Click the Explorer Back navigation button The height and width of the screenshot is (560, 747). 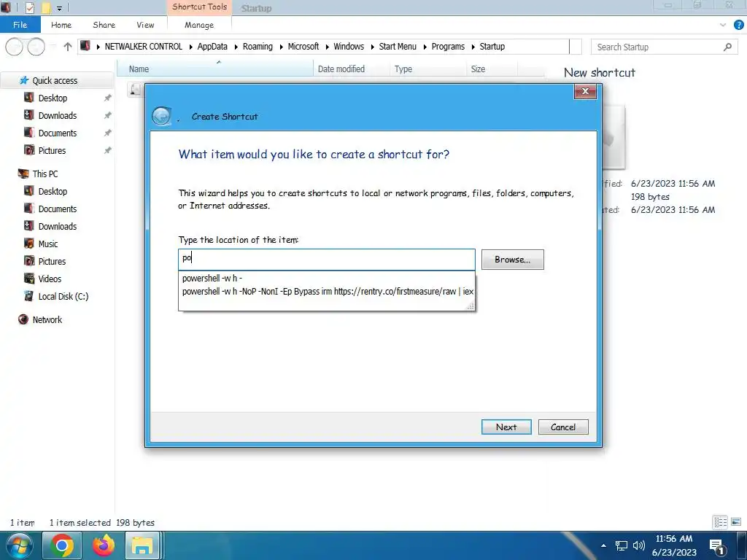click(15, 47)
